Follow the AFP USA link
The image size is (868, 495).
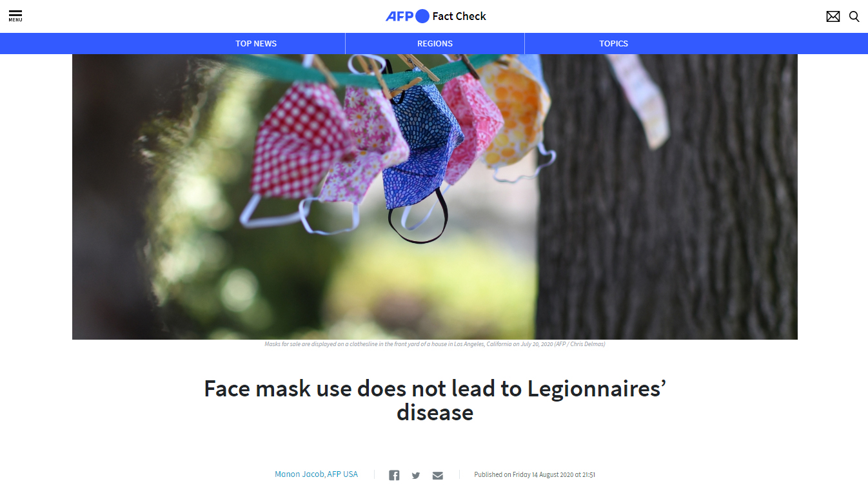point(342,474)
